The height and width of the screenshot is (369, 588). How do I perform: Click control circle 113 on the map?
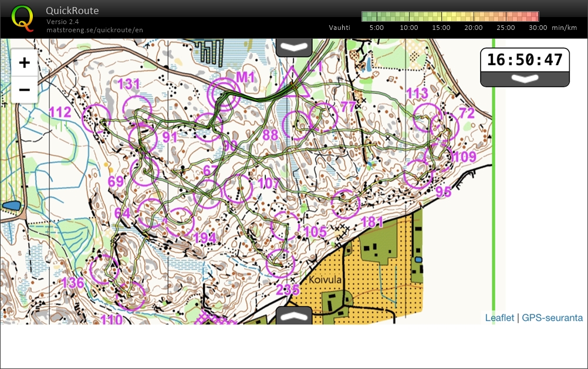point(427,117)
